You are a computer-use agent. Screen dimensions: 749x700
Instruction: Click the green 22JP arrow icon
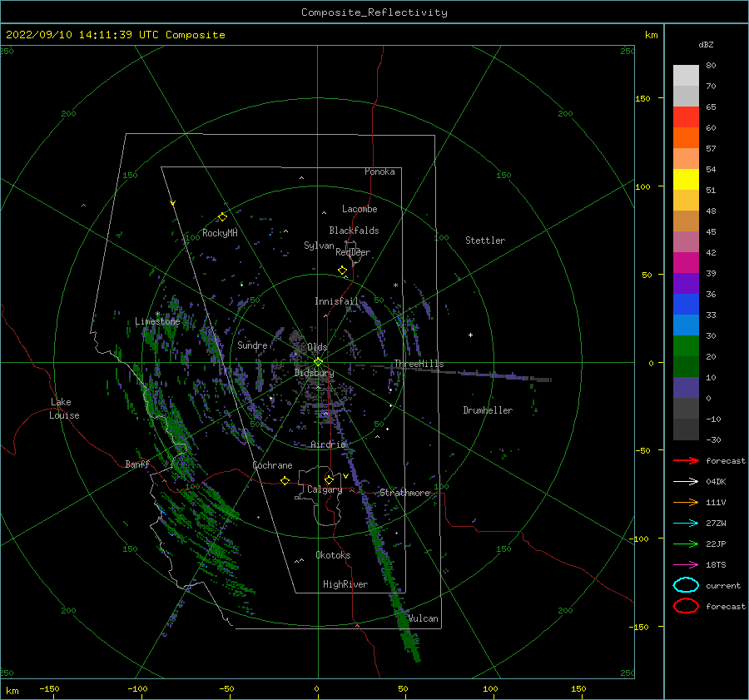point(686,544)
